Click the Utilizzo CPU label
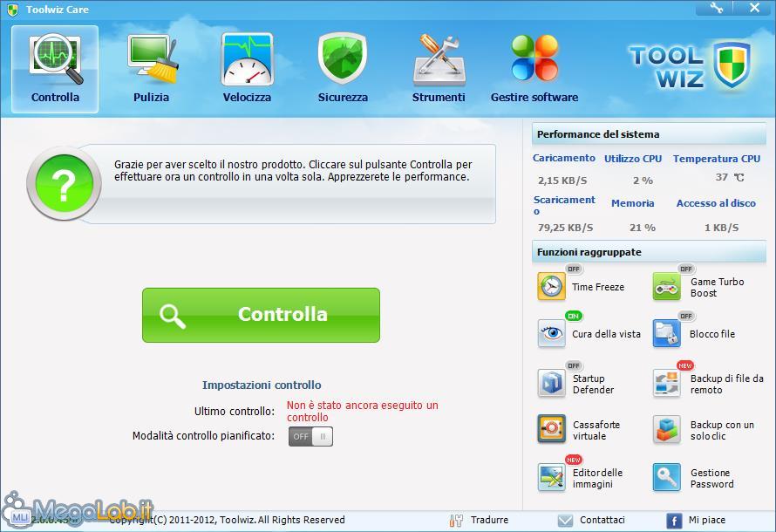This screenshot has height=532, width=776. [633, 159]
